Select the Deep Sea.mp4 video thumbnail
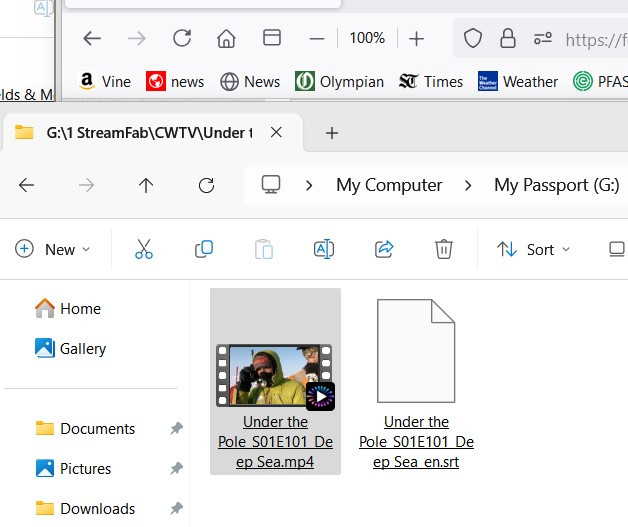628x527 pixels. 275,376
